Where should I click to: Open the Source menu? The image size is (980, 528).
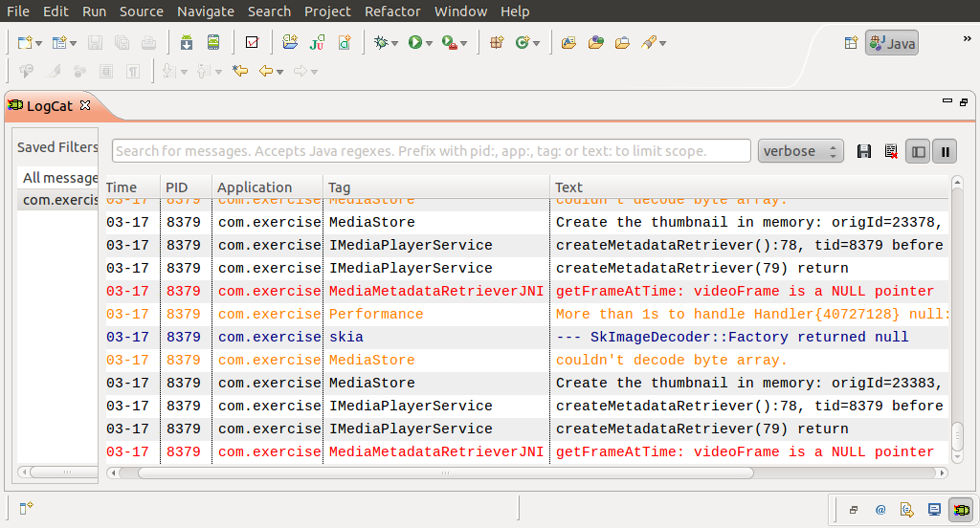click(x=142, y=11)
